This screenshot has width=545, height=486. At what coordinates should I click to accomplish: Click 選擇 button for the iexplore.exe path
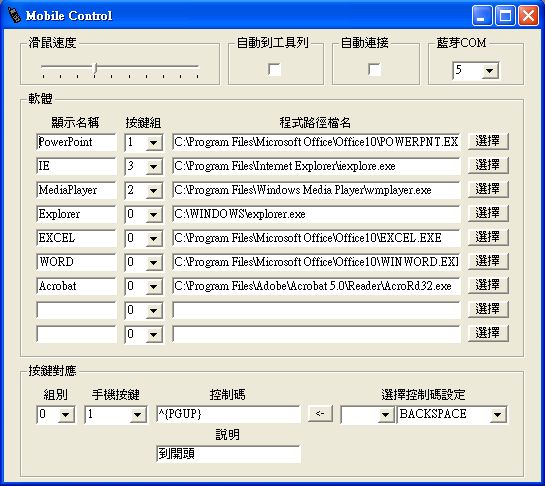(488, 165)
